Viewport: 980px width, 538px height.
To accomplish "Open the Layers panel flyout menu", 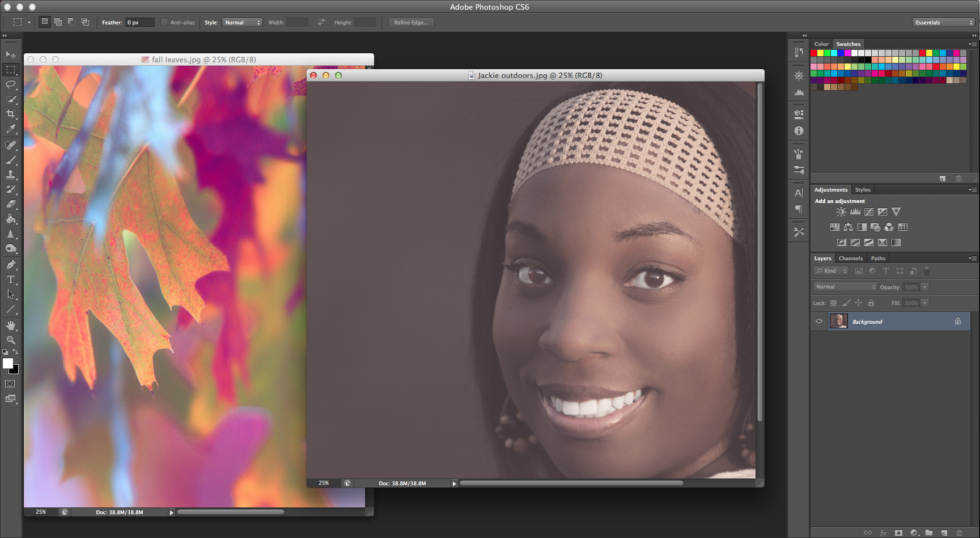I will point(973,259).
